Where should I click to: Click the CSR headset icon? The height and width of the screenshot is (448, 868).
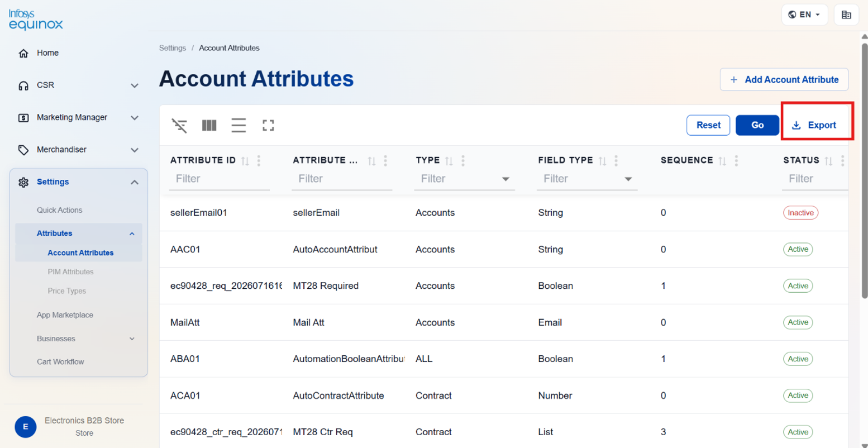23,85
